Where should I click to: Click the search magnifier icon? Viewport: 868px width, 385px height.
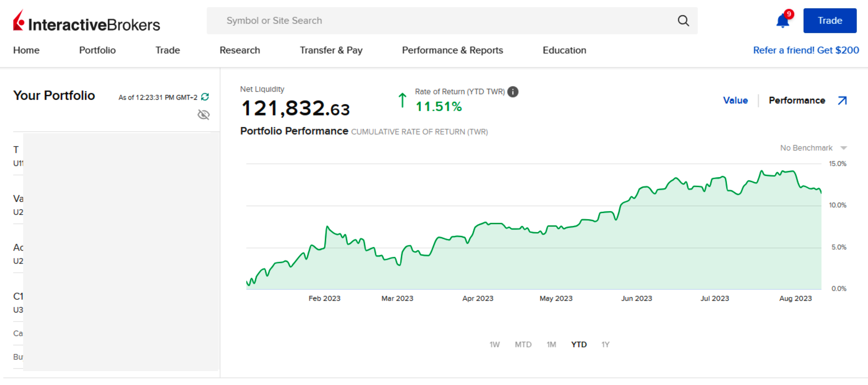pos(683,21)
